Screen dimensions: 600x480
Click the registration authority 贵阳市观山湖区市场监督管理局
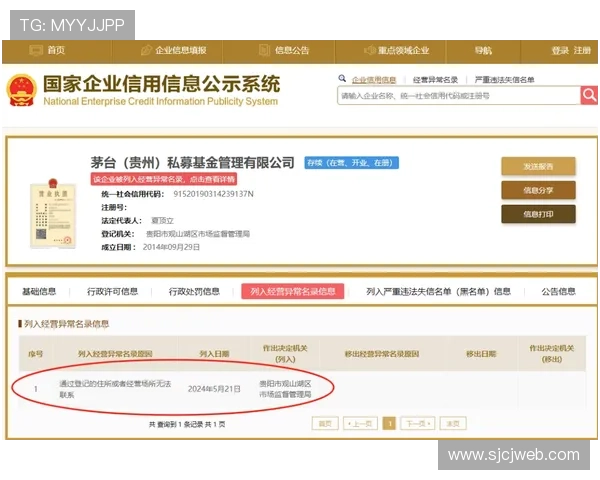pyautogui.click(x=198, y=234)
